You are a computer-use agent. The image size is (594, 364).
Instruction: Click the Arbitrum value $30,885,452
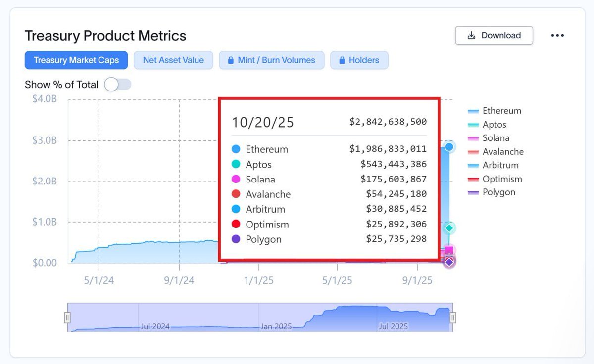396,209
